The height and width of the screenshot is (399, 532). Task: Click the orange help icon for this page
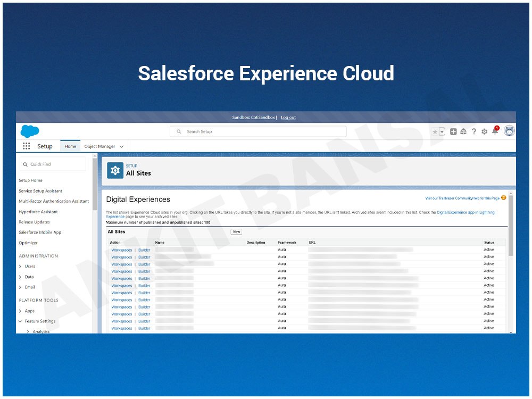click(x=503, y=198)
